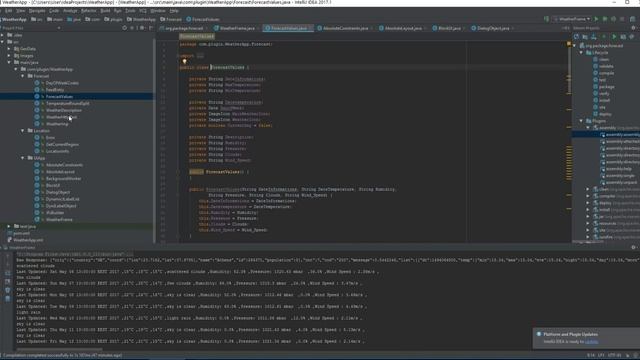Select the compile goal under Maven Lifecycle

[x=607, y=73]
